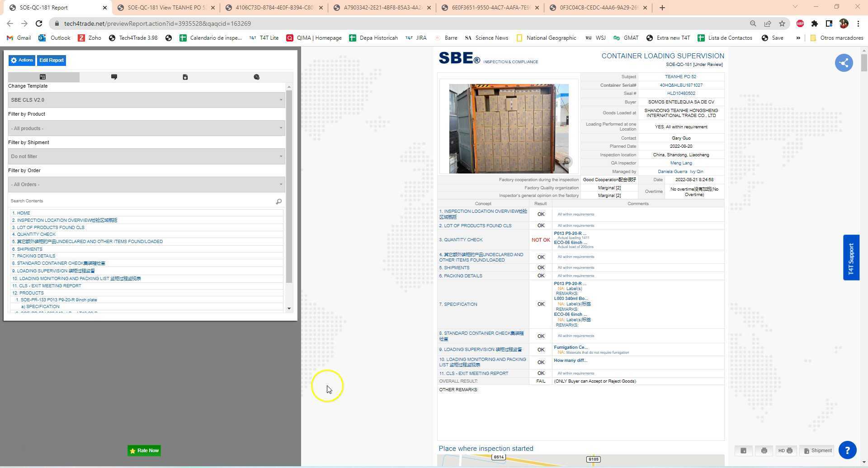Expand the Filter by Order dropdown
Screen dimensions: 868x468
146,185
